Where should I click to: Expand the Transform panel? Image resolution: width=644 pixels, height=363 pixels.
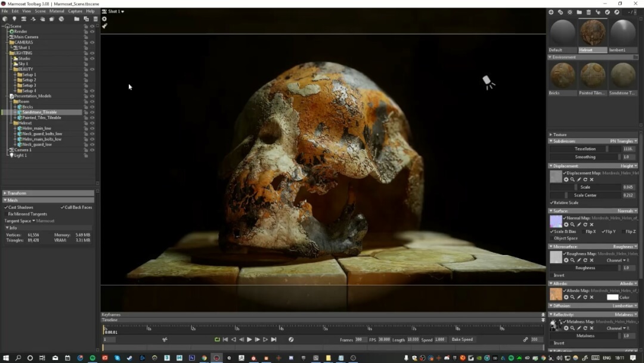[5, 193]
